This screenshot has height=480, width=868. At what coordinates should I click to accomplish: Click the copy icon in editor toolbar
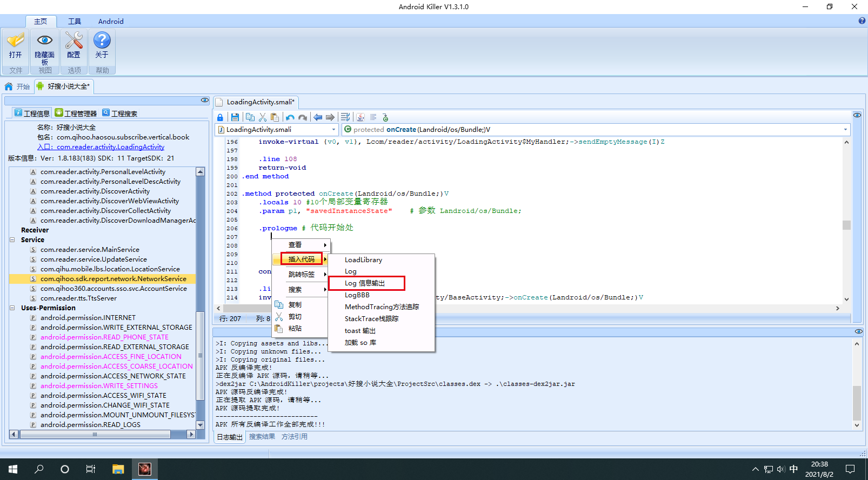[x=250, y=117]
